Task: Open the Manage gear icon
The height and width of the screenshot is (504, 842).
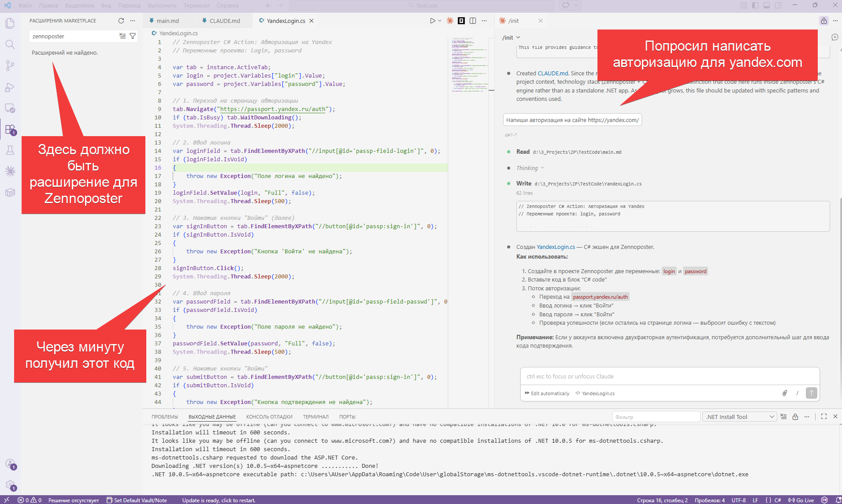Action: tap(10, 485)
